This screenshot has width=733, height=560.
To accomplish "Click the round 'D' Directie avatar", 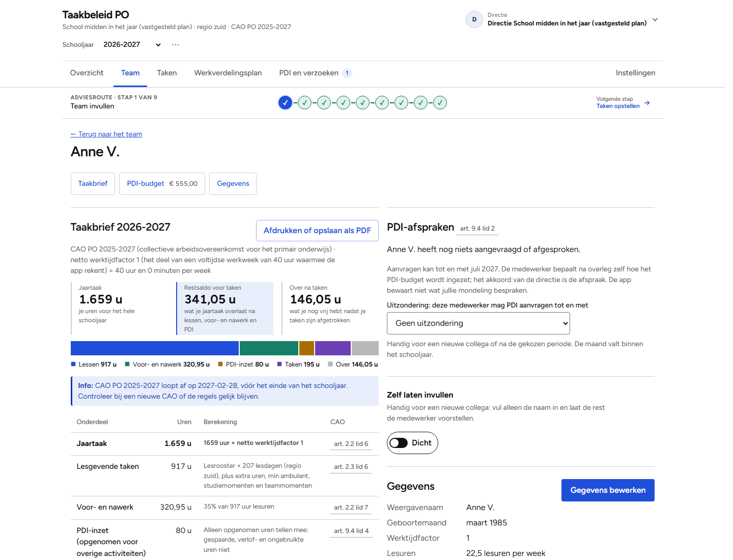I will (474, 19).
